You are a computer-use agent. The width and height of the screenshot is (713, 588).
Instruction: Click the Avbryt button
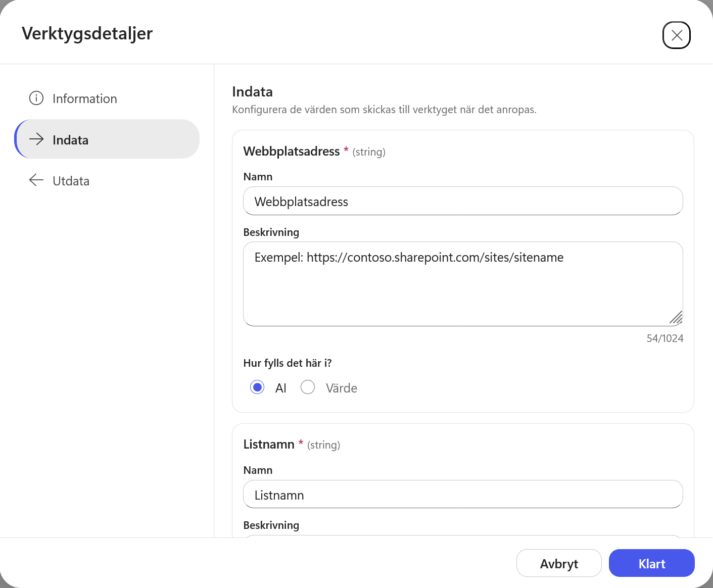(559, 563)
